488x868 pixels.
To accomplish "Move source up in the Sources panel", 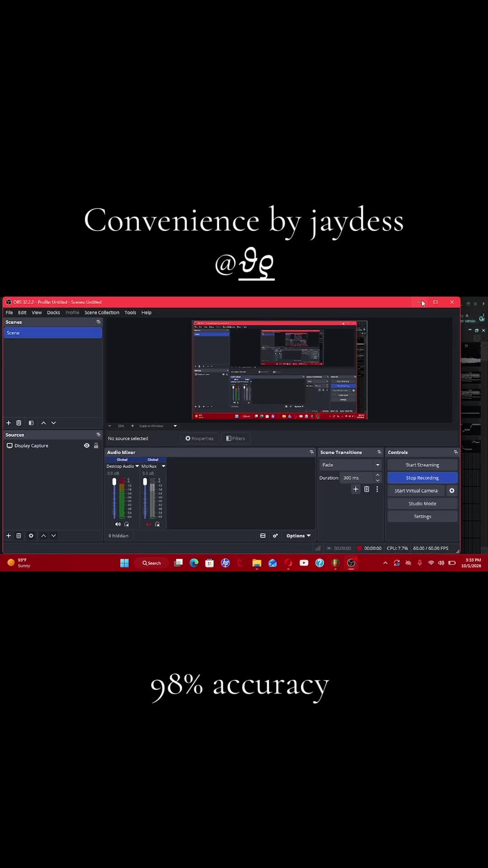I will [x=43, y=536].
